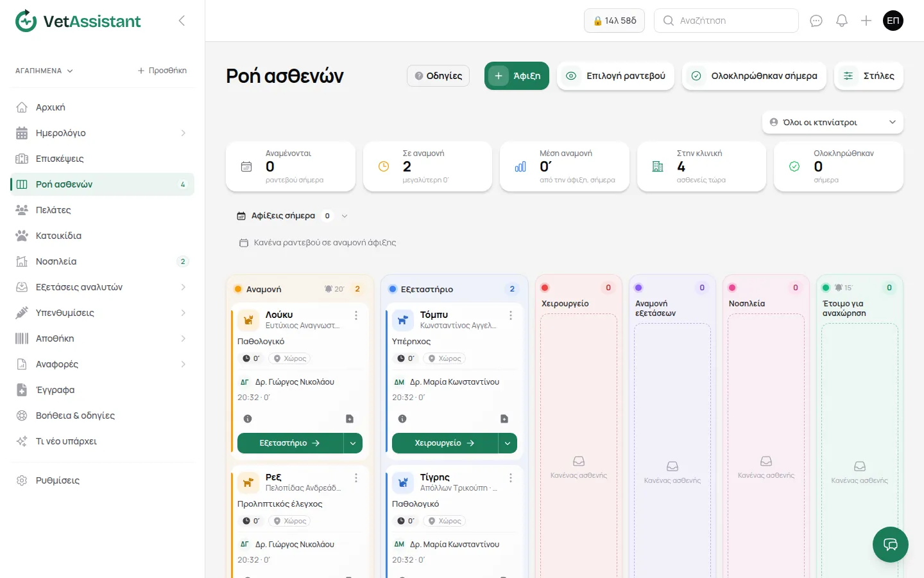Image resolution: width=924 pixels, height=578 pixels.
Task: Open the three-dot menu on Τίγρης card
Action: tap(511, 478)
